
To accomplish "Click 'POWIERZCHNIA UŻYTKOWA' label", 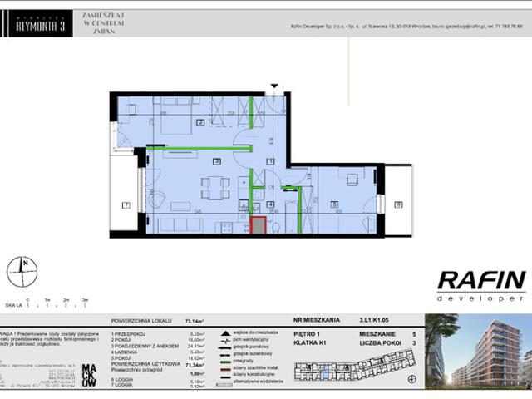I will [146, 364].
